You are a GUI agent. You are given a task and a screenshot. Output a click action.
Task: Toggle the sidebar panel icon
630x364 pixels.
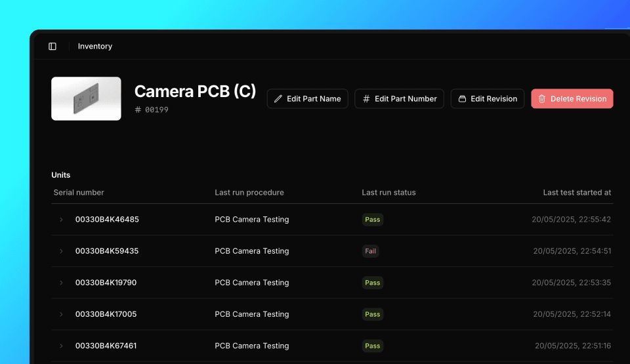coord(52,47)
